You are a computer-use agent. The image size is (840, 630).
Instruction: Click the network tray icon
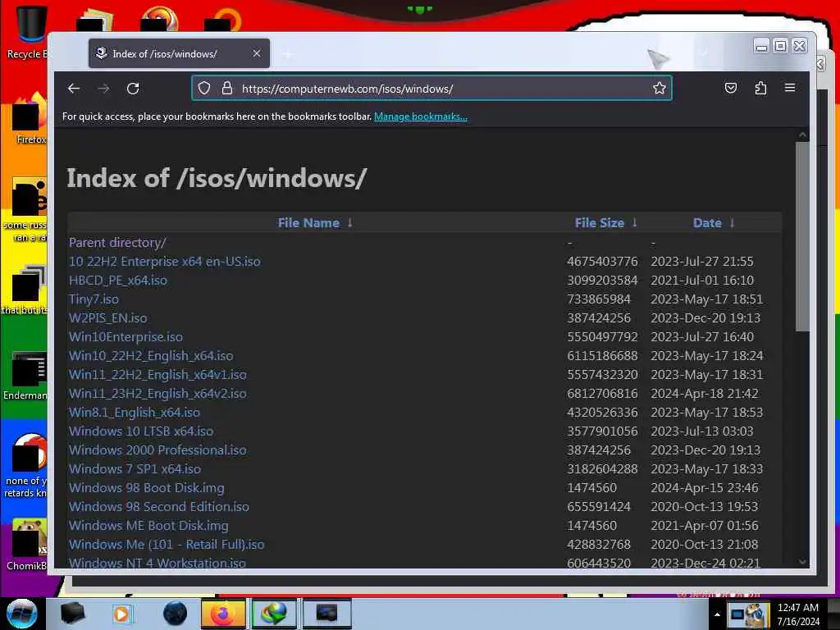coord(739,615)
